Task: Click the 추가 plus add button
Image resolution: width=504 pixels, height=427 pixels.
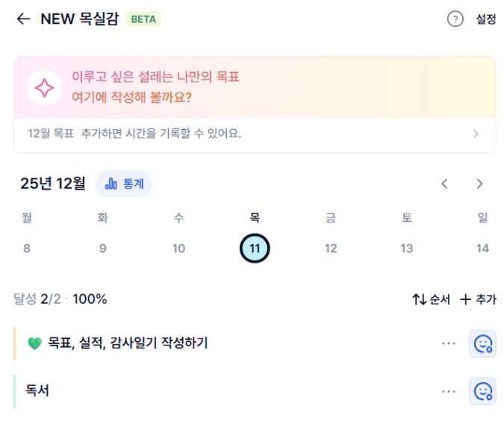Action: tap(478, 299)
